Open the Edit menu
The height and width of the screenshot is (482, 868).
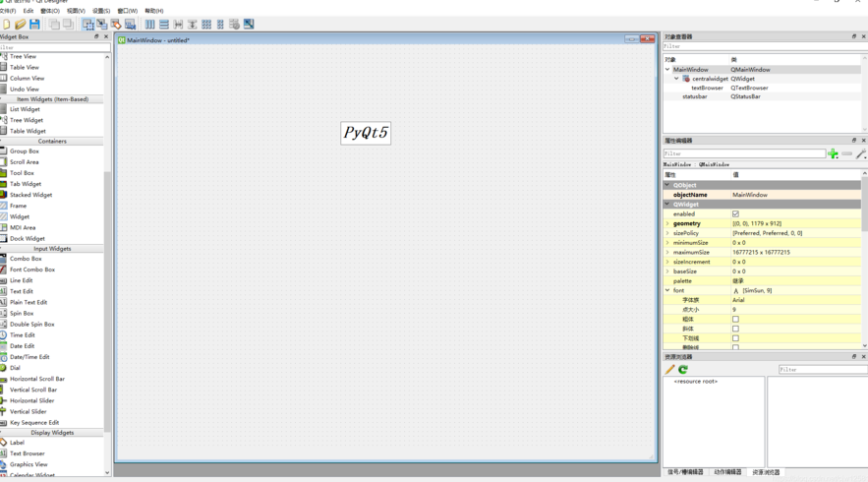coord(29,11)
